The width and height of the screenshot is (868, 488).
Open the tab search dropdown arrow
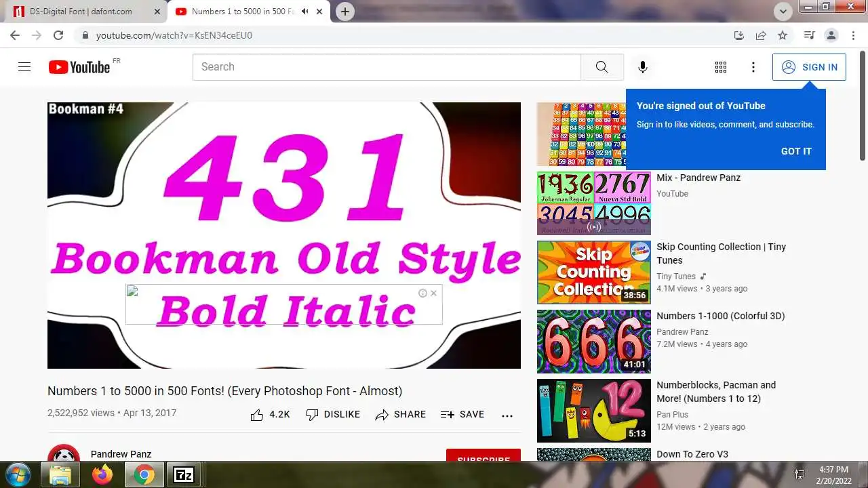pyautogui.click(x=783, y=12)
